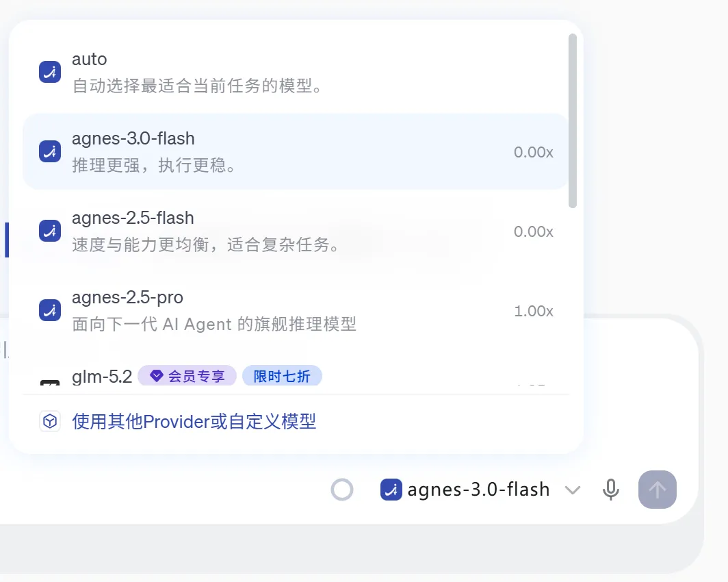Click description 推理更强，执行更稳。
The height and width of the screenshot is (582, 728).
(155, 166)
